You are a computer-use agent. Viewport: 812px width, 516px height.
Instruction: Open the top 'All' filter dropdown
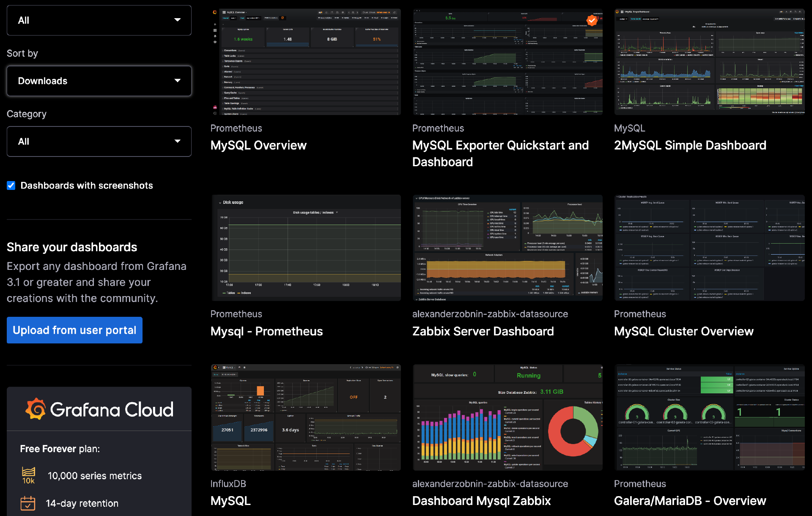pos(99,20)
